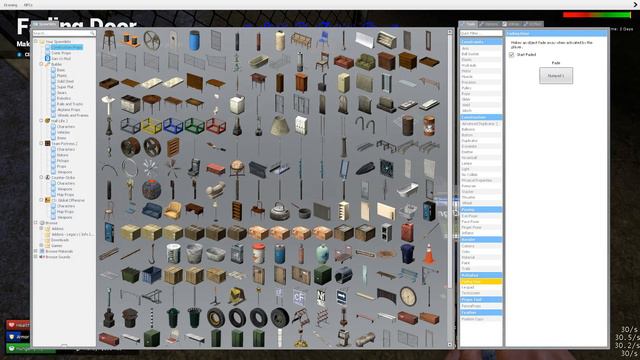Viewport: 640px width, 360px height.
Task: Spawn the blue trash bin prop
Action: click(407, 253)
